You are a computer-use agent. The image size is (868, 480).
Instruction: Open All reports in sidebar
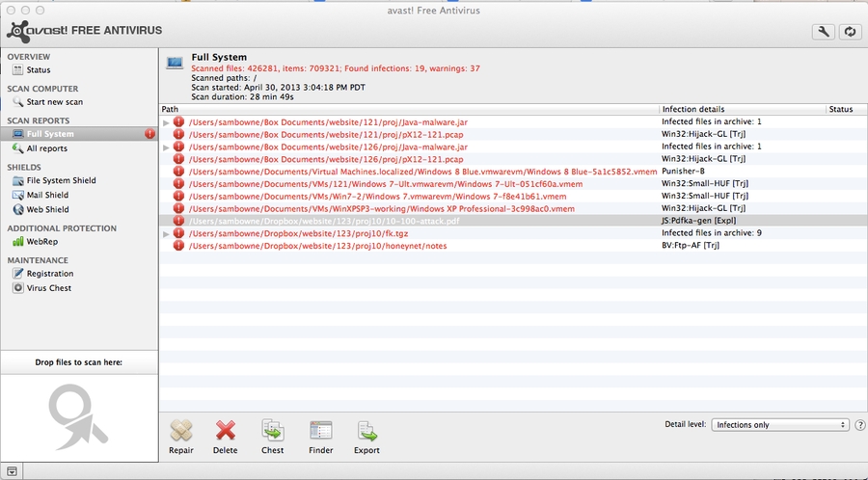(x=46, y=148)
